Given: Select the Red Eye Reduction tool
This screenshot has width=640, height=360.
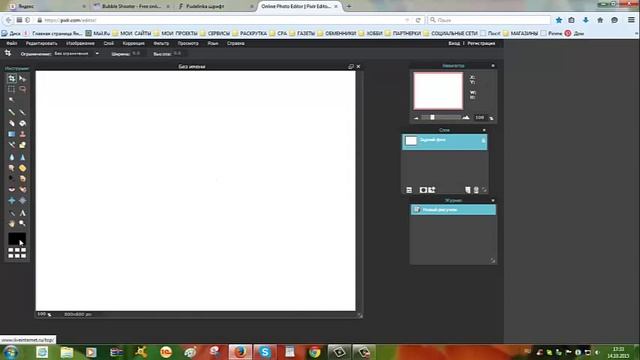Looking at the screenshot, I should pos(11,190).
